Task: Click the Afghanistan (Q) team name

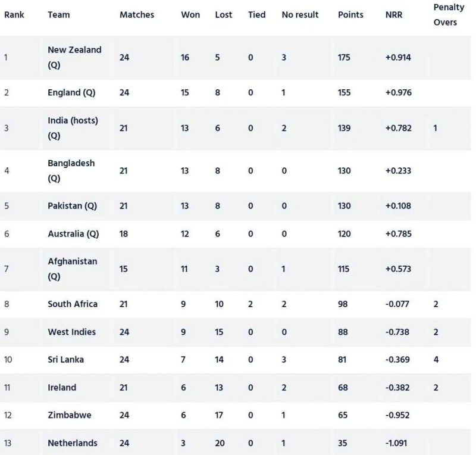Action: click(72, 269)
